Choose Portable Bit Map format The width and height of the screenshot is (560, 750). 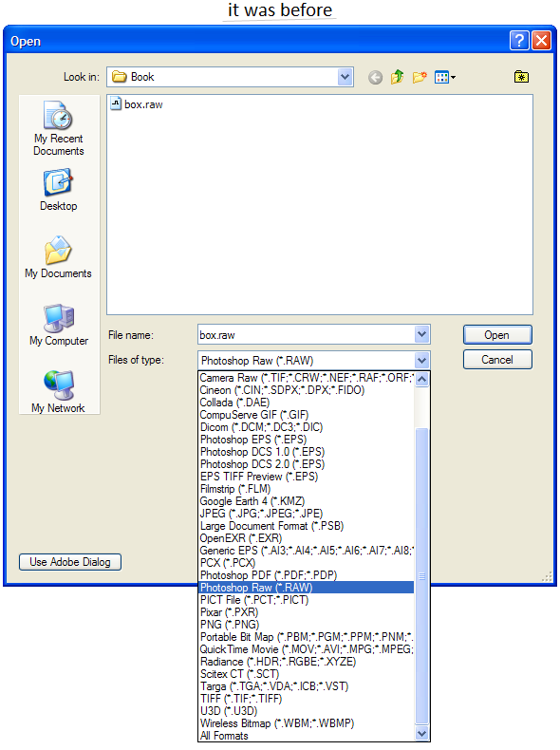pyautogui.click(x=306, y=637)
